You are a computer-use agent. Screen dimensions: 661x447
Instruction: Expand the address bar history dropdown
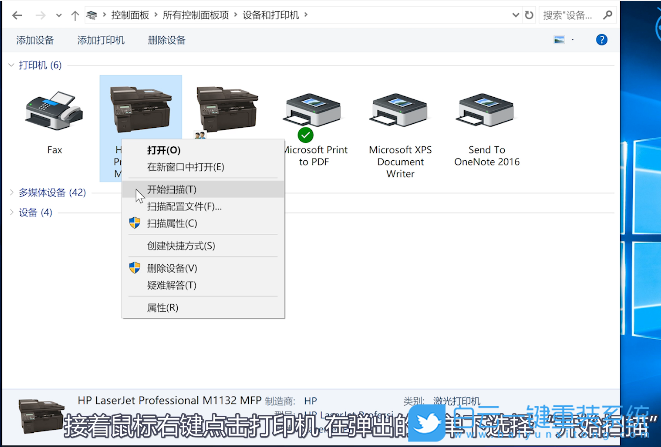[x=515, y=15]
